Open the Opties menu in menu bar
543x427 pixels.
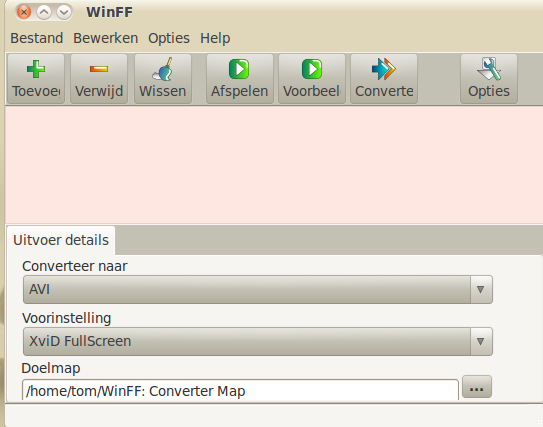[169, 38]
